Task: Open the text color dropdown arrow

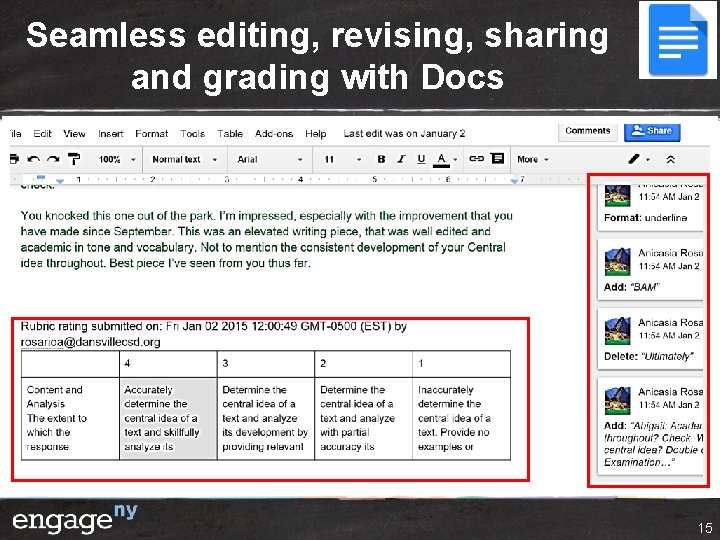Action: [x=455, y=160]
